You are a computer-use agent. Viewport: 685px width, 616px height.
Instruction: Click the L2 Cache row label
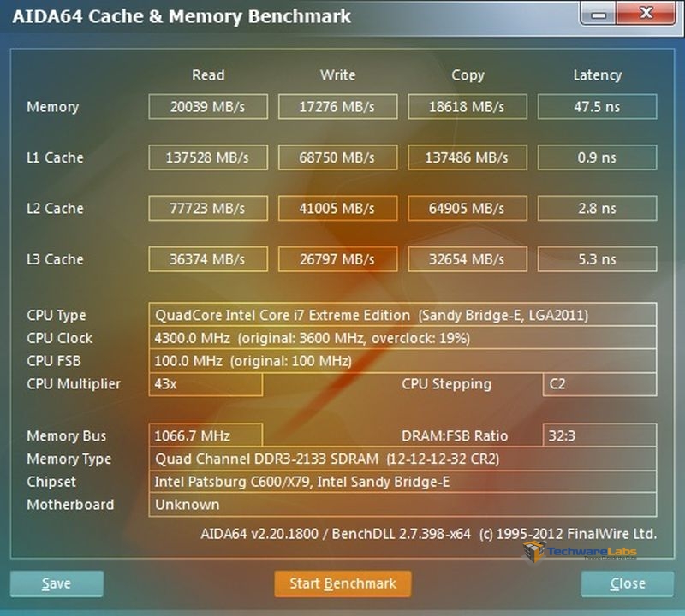pyautogui.click(x=55, y=208)
